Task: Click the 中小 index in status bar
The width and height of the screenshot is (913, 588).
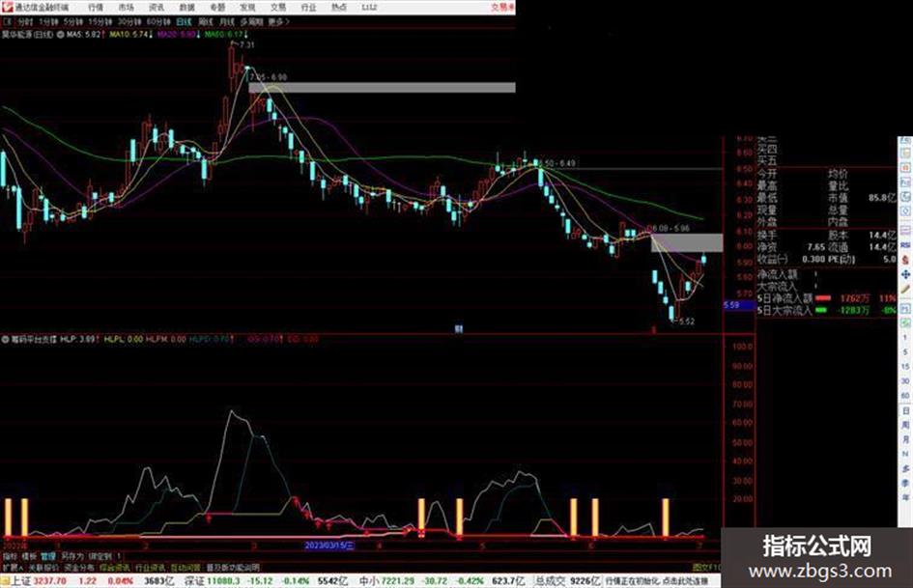Action: (368, 581)
